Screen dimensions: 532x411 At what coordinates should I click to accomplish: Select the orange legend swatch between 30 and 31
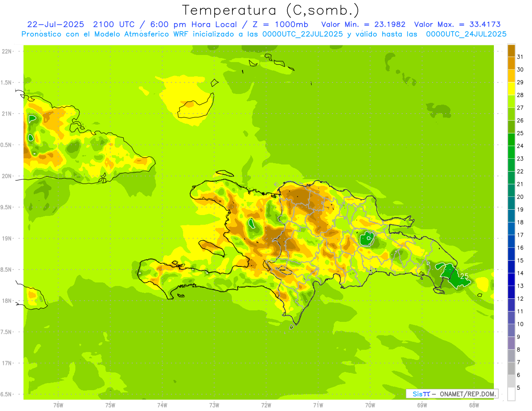(x=511, y=63)
